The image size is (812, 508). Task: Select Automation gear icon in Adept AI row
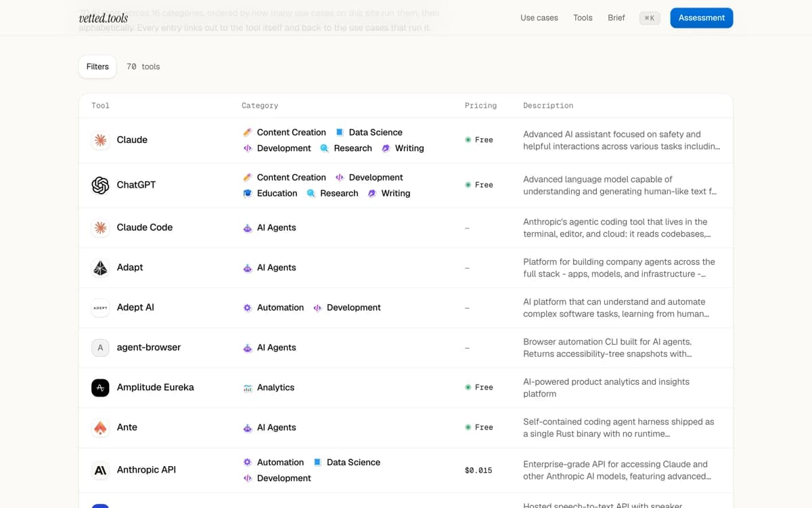(248, 308)
